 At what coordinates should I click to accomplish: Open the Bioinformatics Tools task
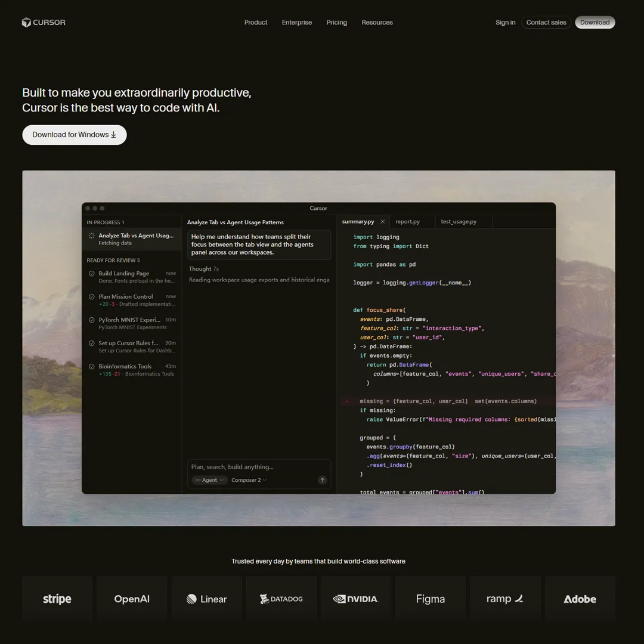tap(131, 370)
